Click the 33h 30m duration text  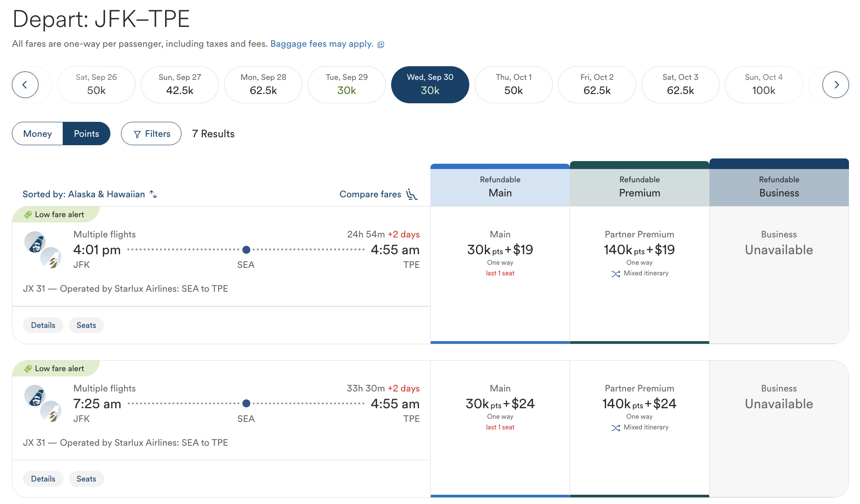tap(366, 388)
